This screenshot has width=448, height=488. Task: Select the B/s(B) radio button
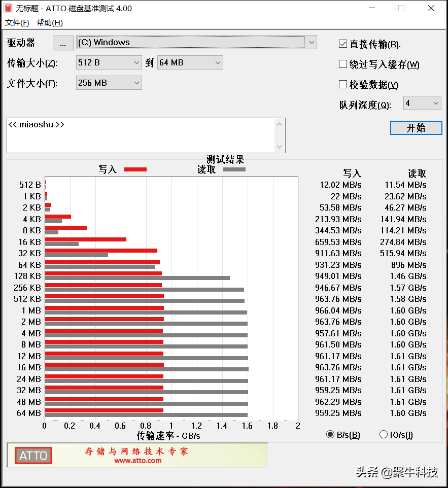pyautogui.click(x=330, y=434)
